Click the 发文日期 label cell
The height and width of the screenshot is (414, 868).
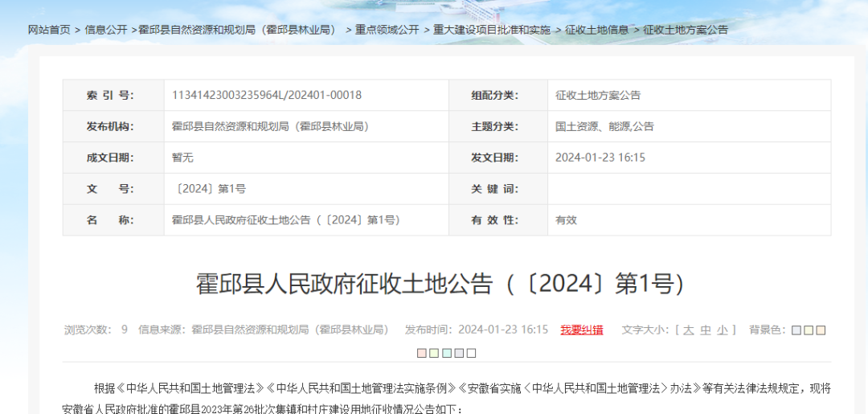(x=498, y=158)
